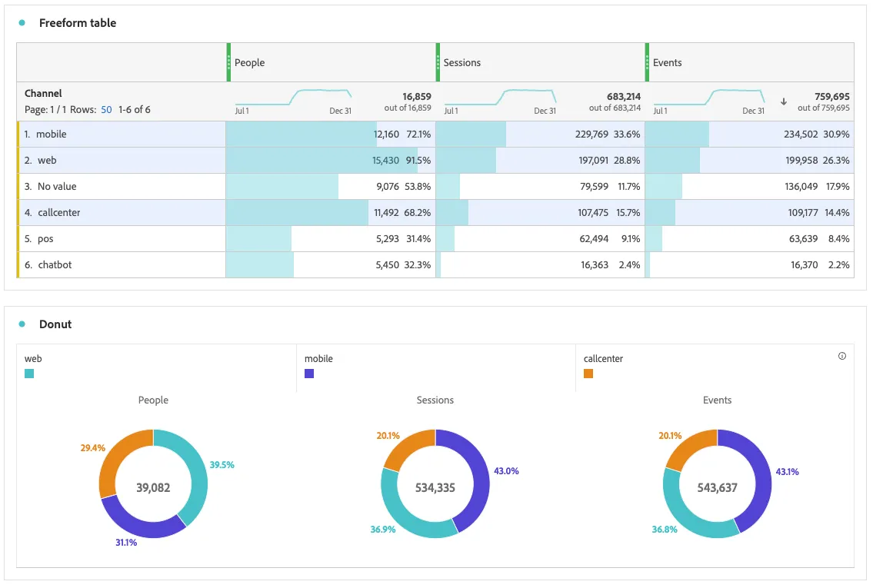
Task: Click the teal web legend swatch
Action: pos(29,374)
